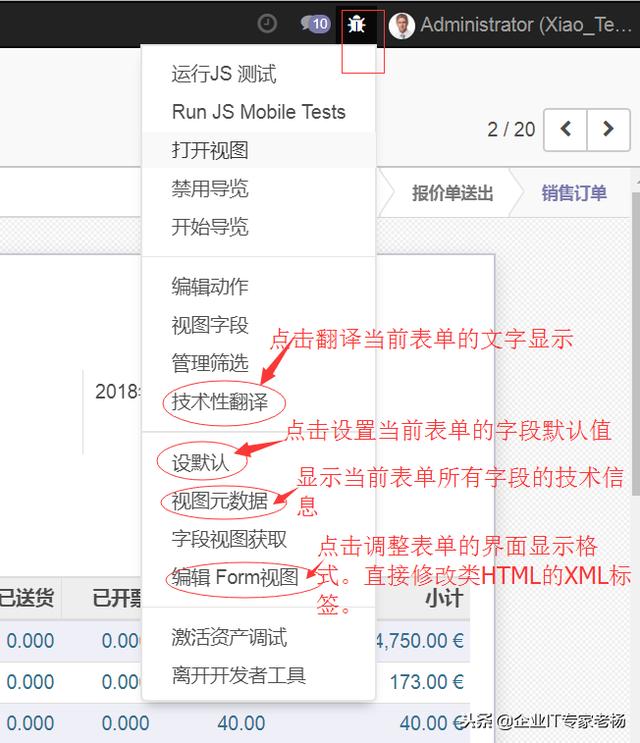Open the activities clock icon

[267, 24]
